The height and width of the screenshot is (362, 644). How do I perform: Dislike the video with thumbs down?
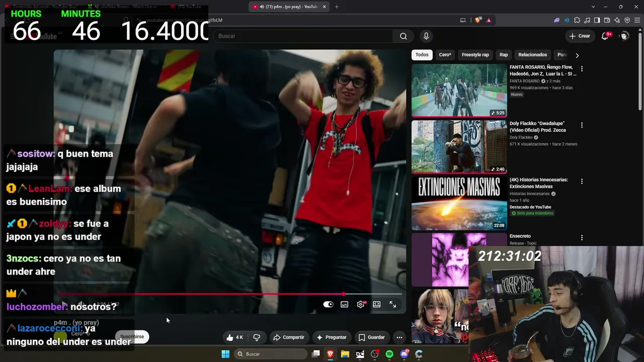point(257,337)
